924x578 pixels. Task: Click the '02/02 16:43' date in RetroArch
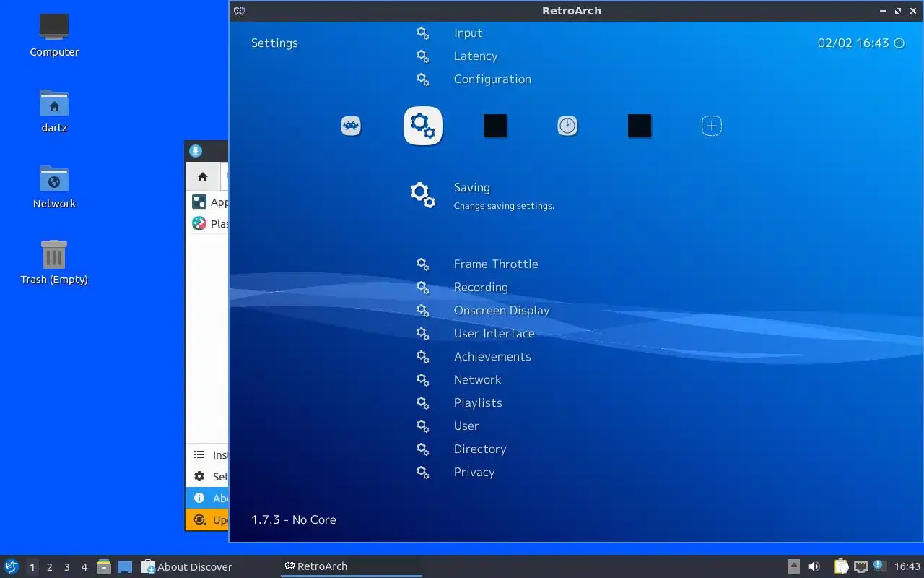853,43
